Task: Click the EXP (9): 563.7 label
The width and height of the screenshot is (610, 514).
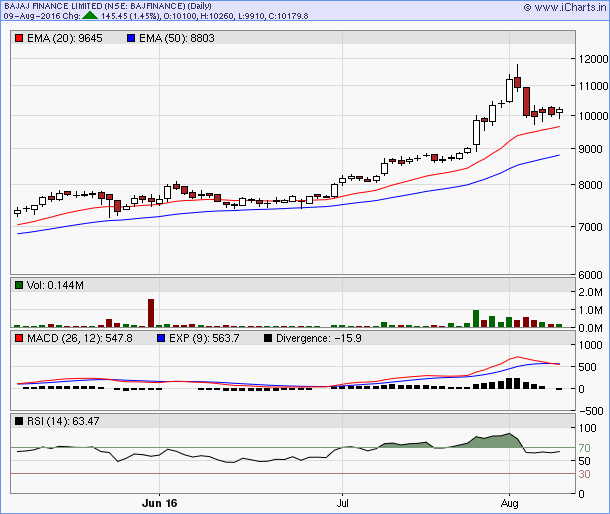Action: point(204,338)
